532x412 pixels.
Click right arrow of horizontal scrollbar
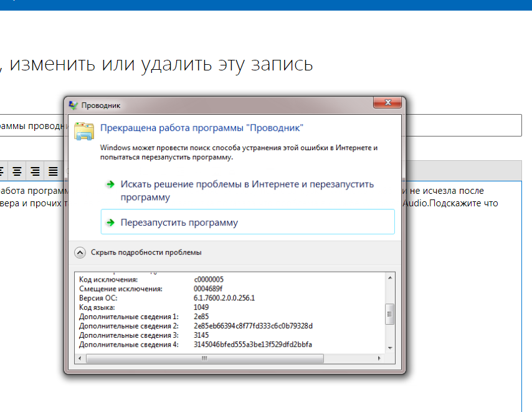tap(379, 358)
